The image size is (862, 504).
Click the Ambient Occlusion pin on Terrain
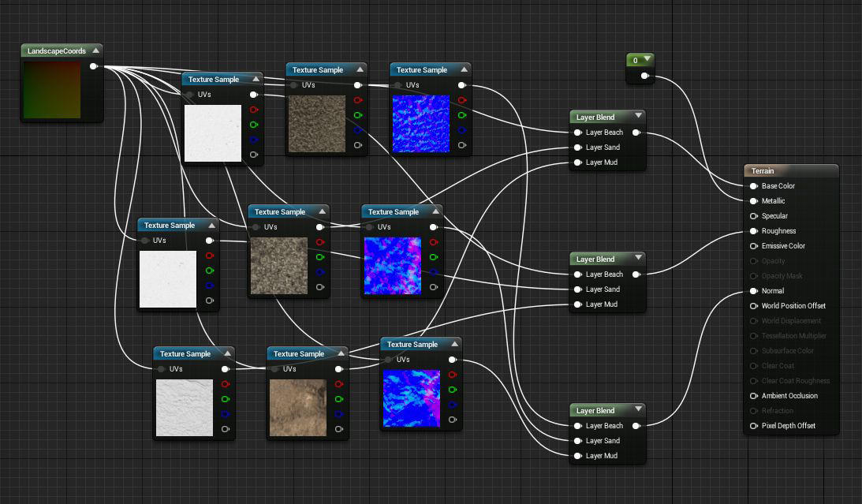(754, 396)
